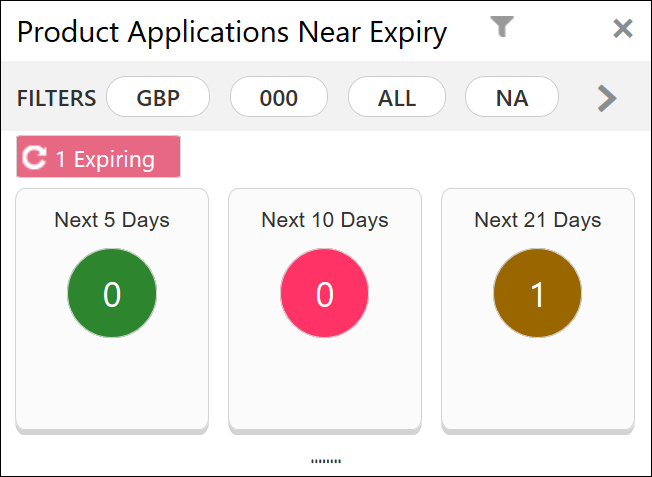Viewport: 652px width, 477px height.
Task: Open the filter funnel icon
Action: (502, 27)
